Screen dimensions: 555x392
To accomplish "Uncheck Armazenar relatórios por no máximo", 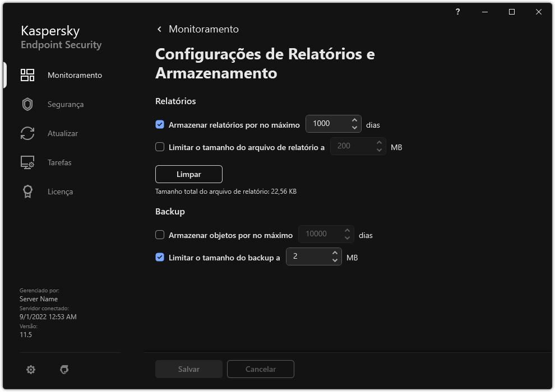I will pyautogui.click(x=160, y=124).
